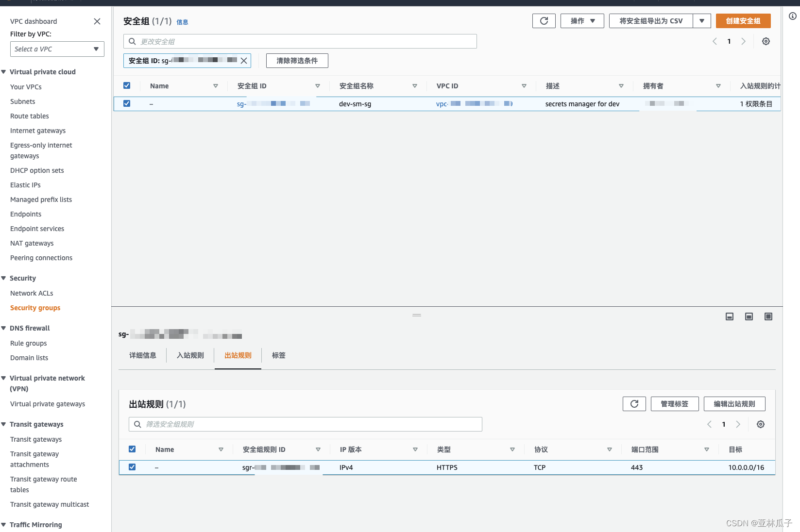Click 编辑出站规则 button
Image resolution: width=800 pixels, height=532 pixels.
click(x=734, y=404)
